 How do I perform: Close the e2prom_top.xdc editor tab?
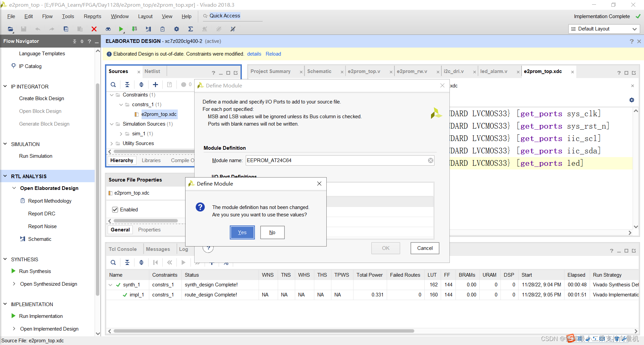point(573,72)
